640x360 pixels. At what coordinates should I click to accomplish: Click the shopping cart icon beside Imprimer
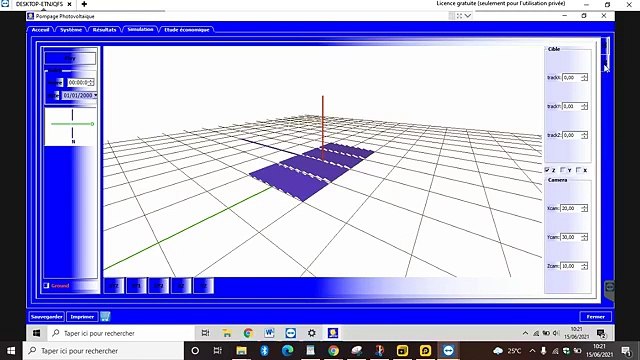[x=105, y=317]
